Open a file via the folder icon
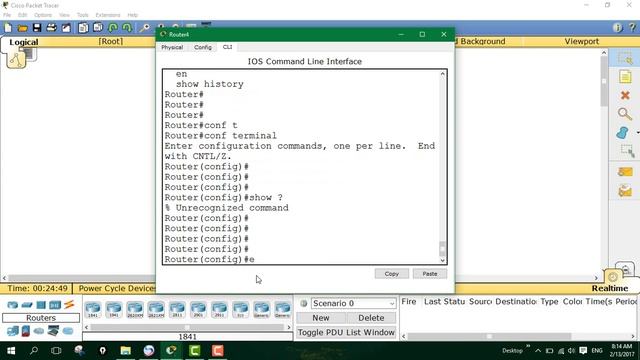Image resolution: width=640 pixels, height=360 pixels. [22, 28]
